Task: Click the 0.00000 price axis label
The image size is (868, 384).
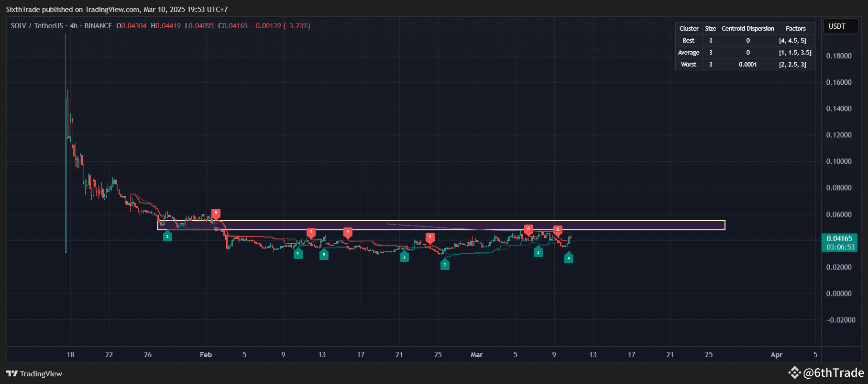Action: coord(839,294)
